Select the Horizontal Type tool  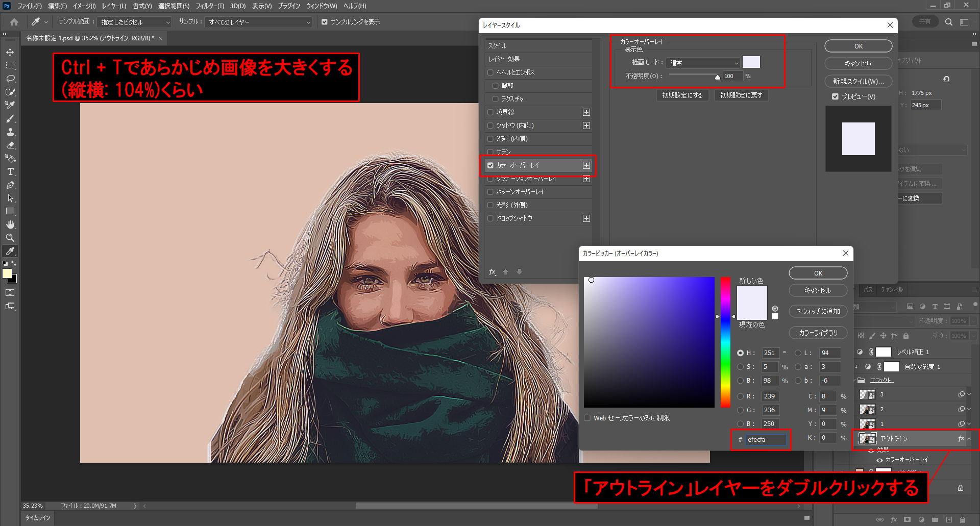[x=10, y=172]
